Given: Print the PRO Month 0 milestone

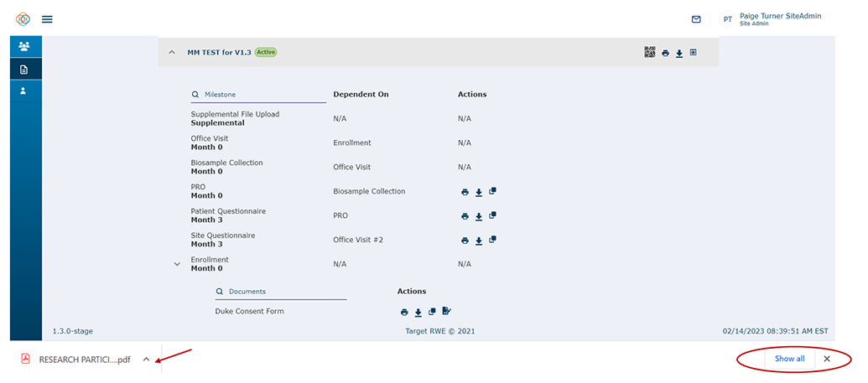Looking at the screenshot, I should pos(465,193).
